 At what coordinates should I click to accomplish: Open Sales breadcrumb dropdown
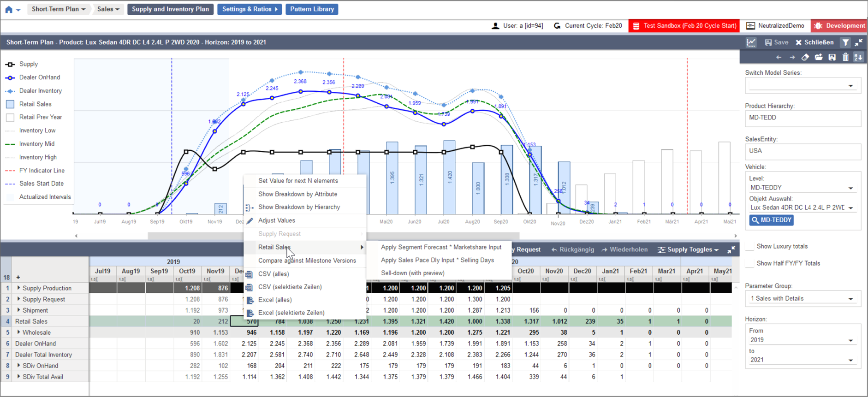point(108,9)
